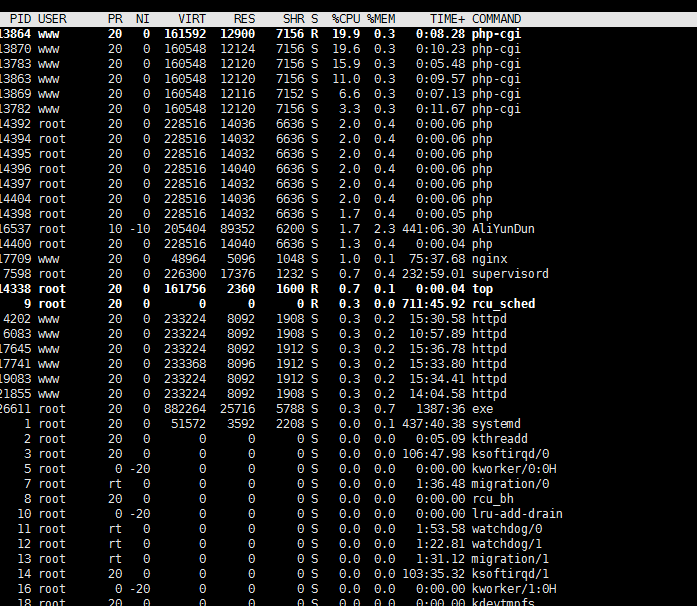
Task: Click the VIRT column header
Action: point(192,19)
